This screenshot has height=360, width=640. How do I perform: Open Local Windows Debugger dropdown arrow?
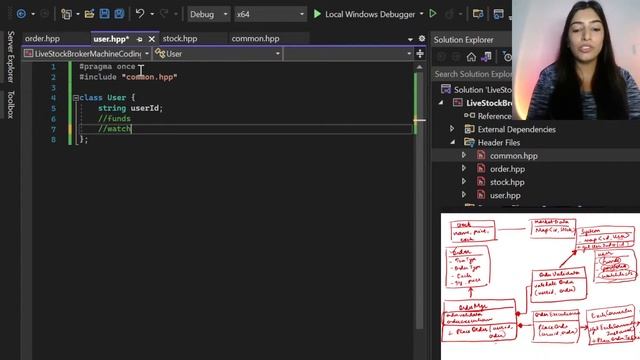coord(422,14)
